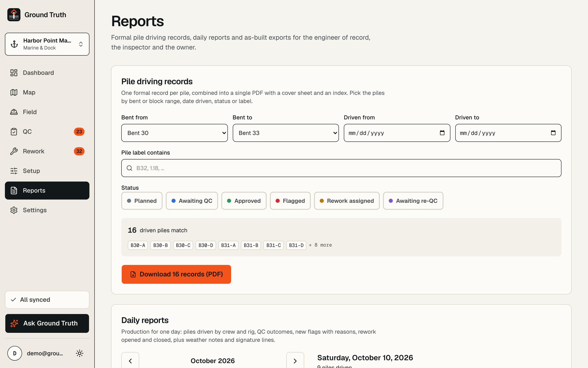Screen dimensions: 588x368
Task: Open the Dashboard page
Action: [47, 73]
